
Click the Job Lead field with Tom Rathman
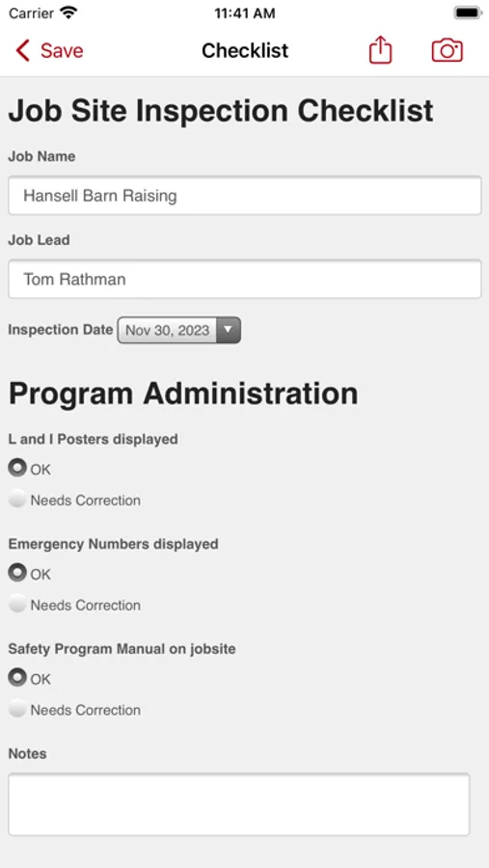click(x=245, y=279)
